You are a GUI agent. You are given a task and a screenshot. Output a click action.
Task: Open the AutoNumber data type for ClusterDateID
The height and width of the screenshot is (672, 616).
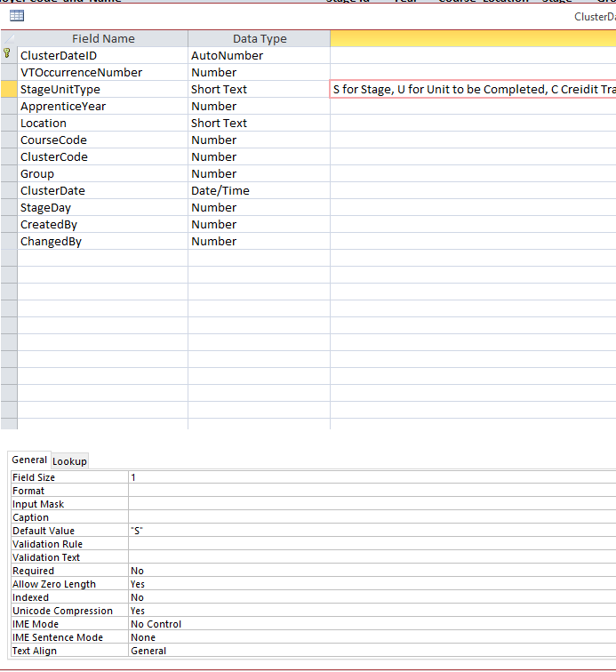[x=258, y=55]
